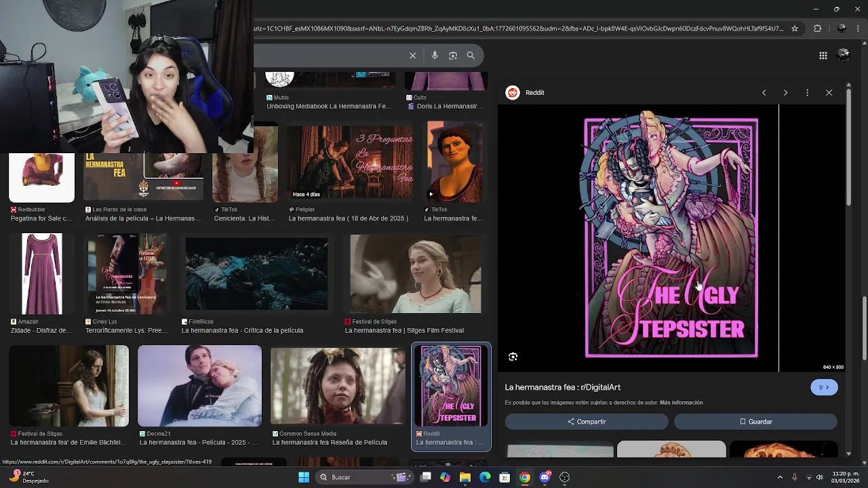
Task: Go to next image in preview panel
Action: 785,93
